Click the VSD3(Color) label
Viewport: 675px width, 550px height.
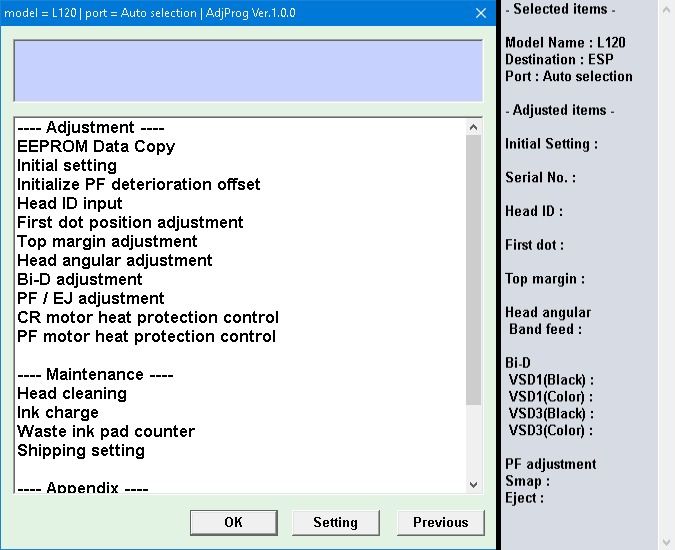[x=551, y=430]
